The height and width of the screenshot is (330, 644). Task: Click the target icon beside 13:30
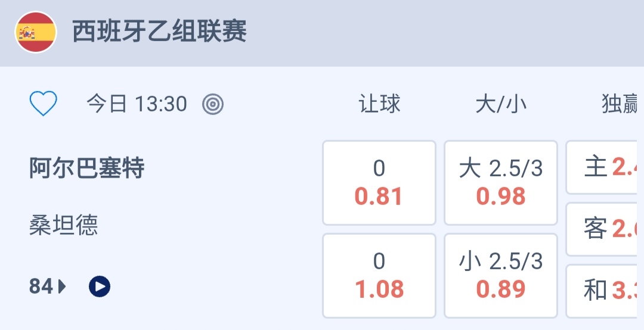coord(213,104)
